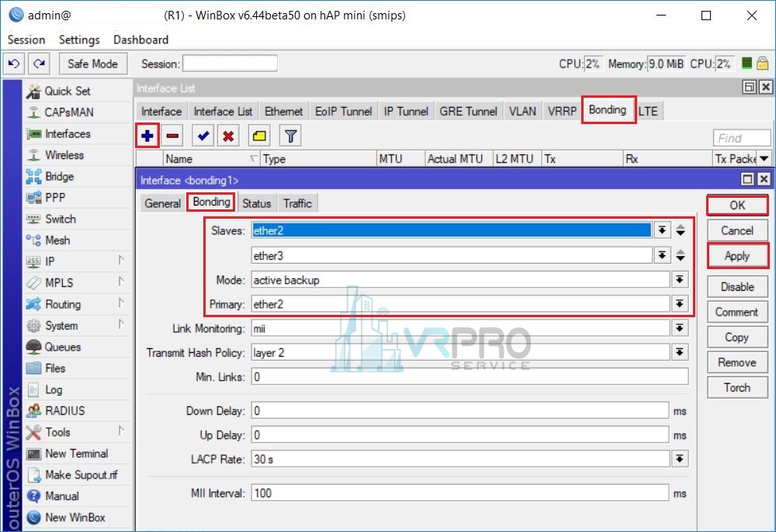
Task: Open the ether2 slave dropdown arrow
Action: [662, 230]
